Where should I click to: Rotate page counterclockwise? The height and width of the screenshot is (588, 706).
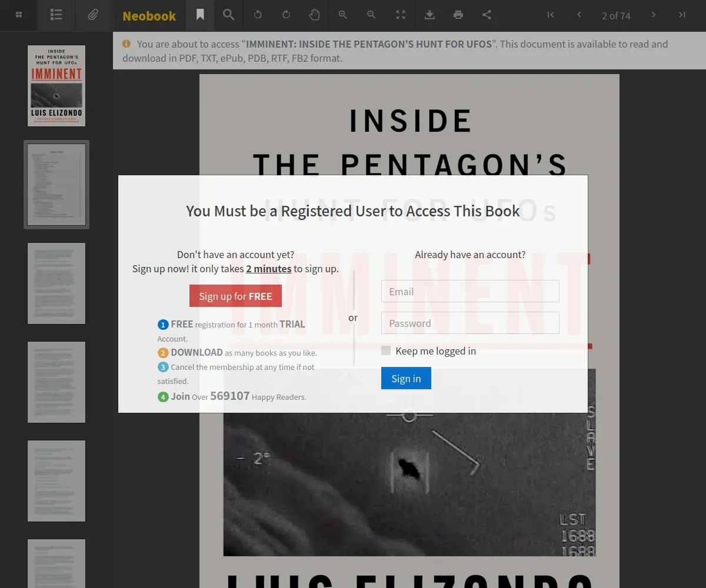click(258, 15)
